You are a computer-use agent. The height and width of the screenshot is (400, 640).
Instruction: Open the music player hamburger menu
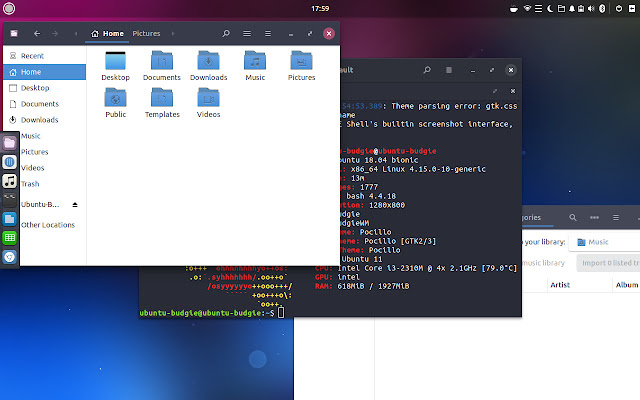pyautogui.click(x=616, y=218)
